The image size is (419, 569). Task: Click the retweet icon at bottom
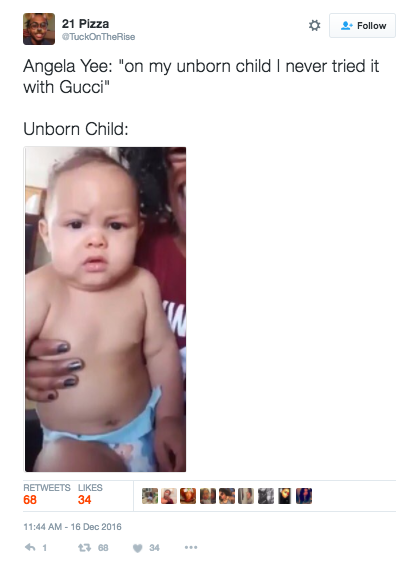click(x=84, y=547)
